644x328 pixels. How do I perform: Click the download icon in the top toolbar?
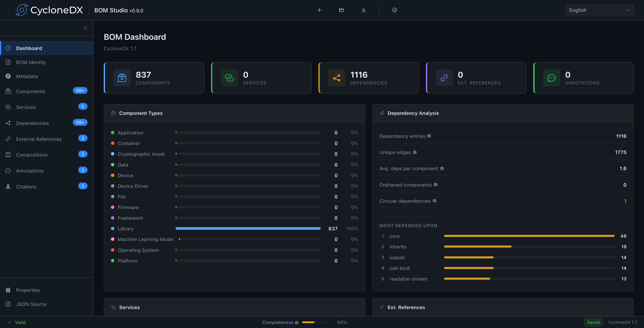(x=363, y=10)
